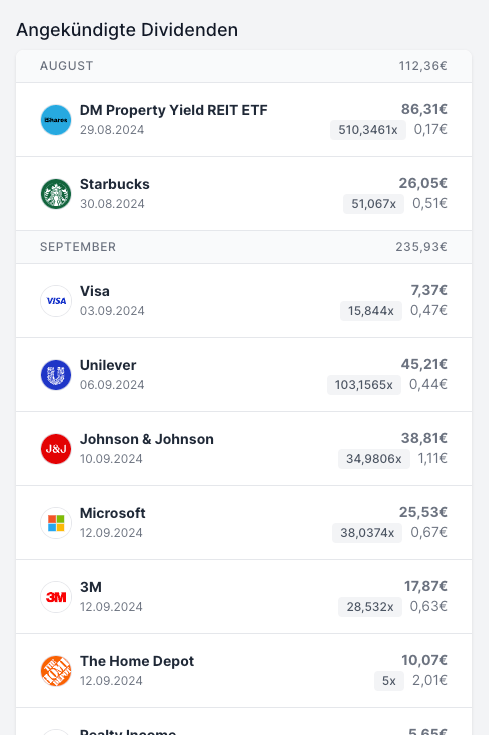The image size is (489, 735).
Task: Click the 15,844x share count badge
Action: click(371, 311)
